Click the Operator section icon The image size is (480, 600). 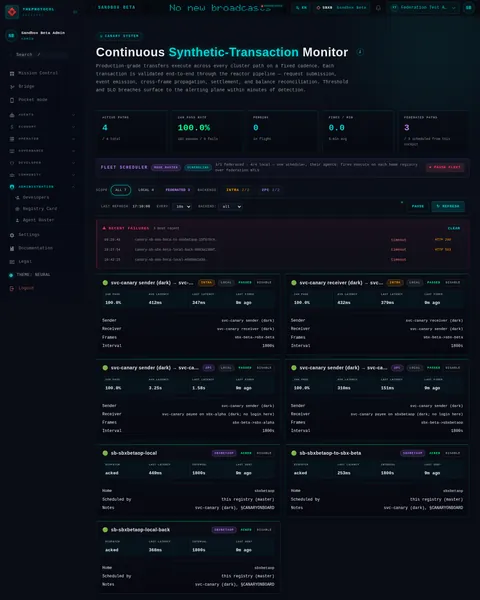[x=12, y=139]
